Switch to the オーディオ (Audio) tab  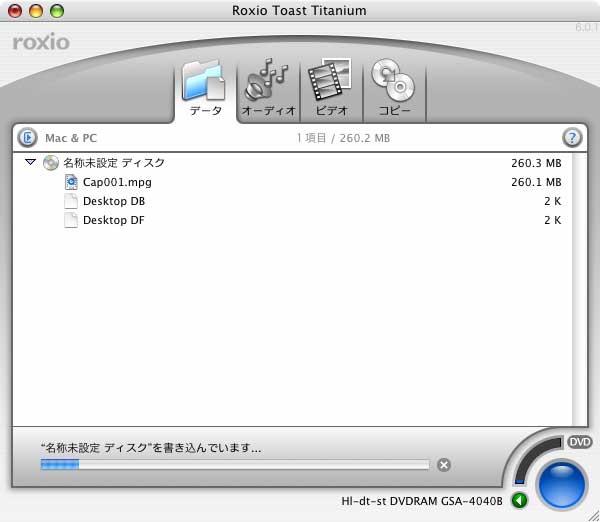268,90
